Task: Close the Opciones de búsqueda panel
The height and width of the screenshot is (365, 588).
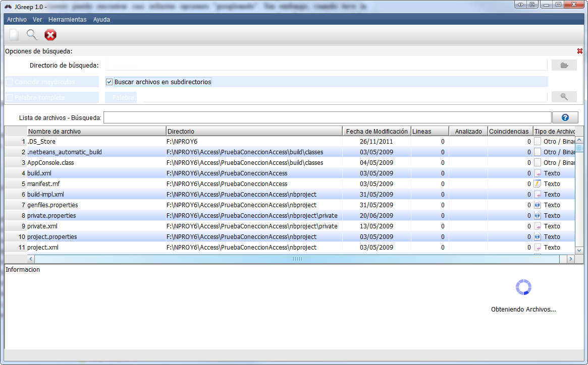Action: coord(580,51)
